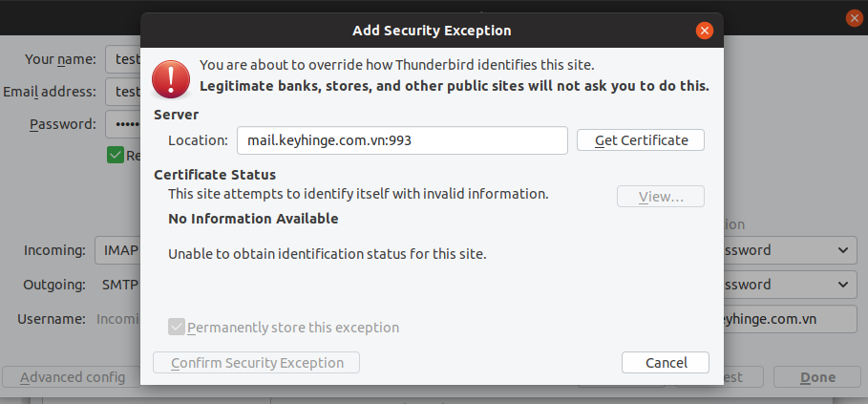Viewport: 868px width, 404px height.
Task: Click the Password input field
Action: [123, 123]
